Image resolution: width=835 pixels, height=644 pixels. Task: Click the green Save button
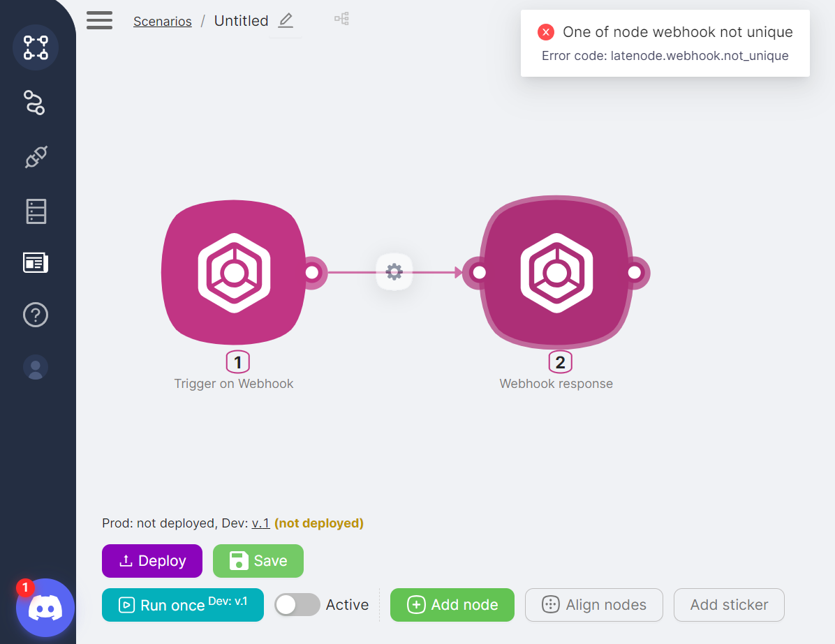258,561
